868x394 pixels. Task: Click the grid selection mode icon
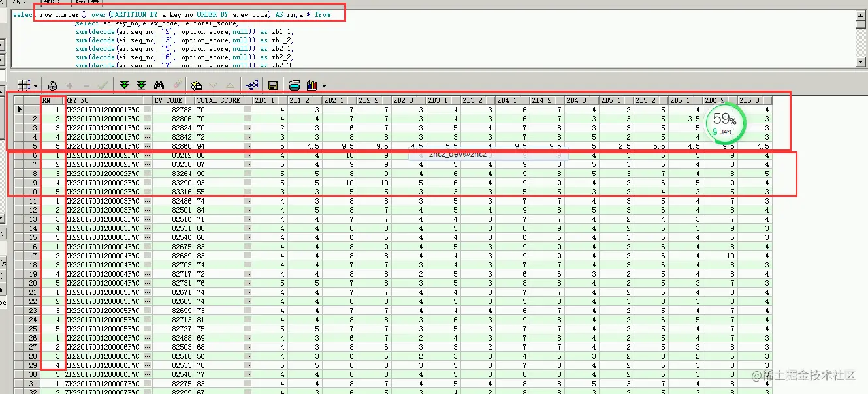23,85
